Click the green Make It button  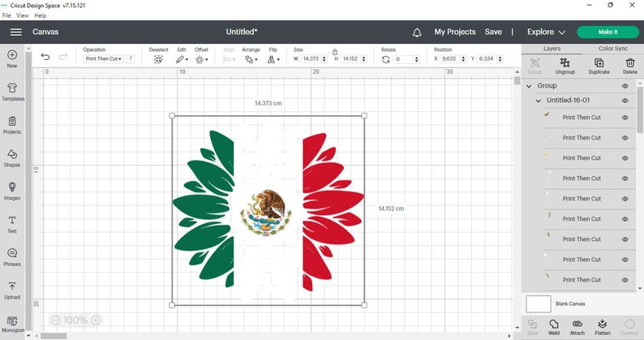click(608, 32)
